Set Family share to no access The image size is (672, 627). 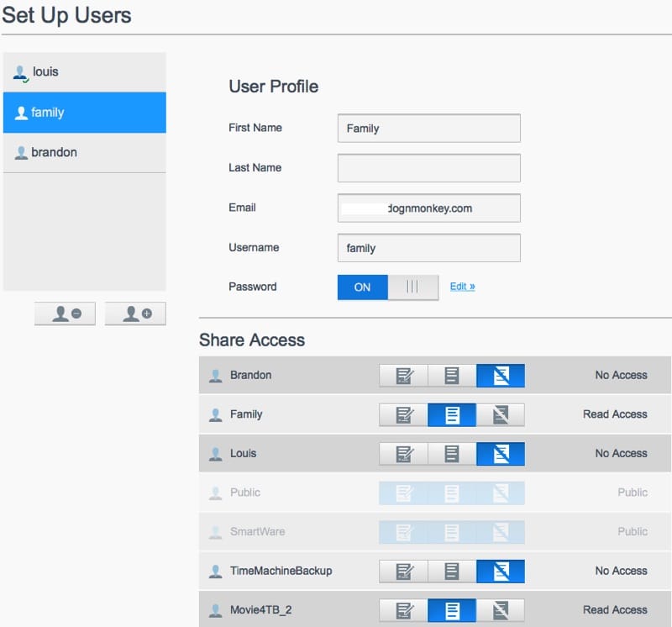click(x=501, y=414)
